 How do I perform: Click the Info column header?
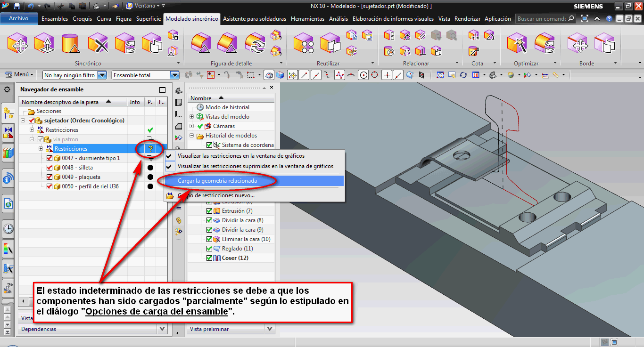(135, 102)
